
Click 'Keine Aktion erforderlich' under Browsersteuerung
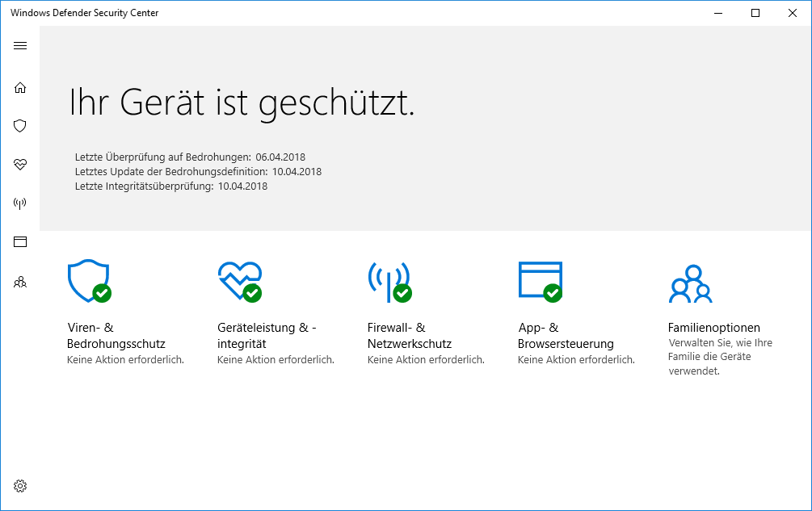(x=576, y=359)
